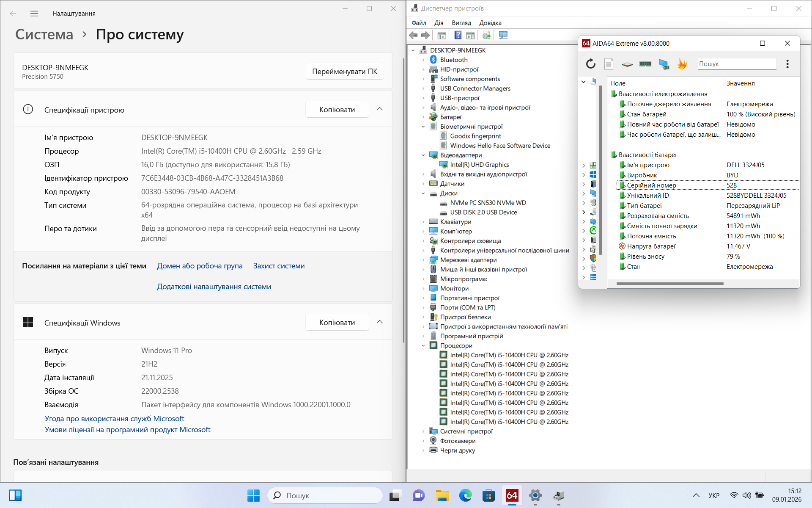
Task: Open the Дія menu
Action: tap(439, 23)
